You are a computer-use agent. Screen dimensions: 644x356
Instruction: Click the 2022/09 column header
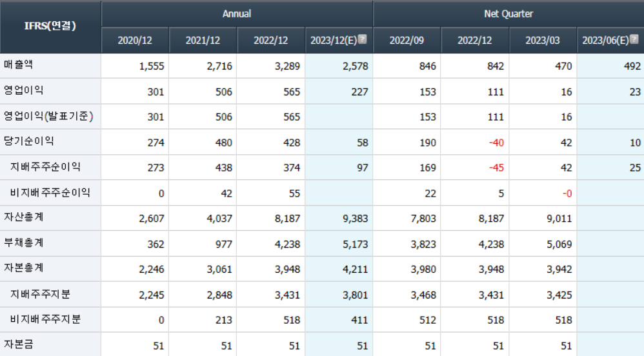point(407,40)
